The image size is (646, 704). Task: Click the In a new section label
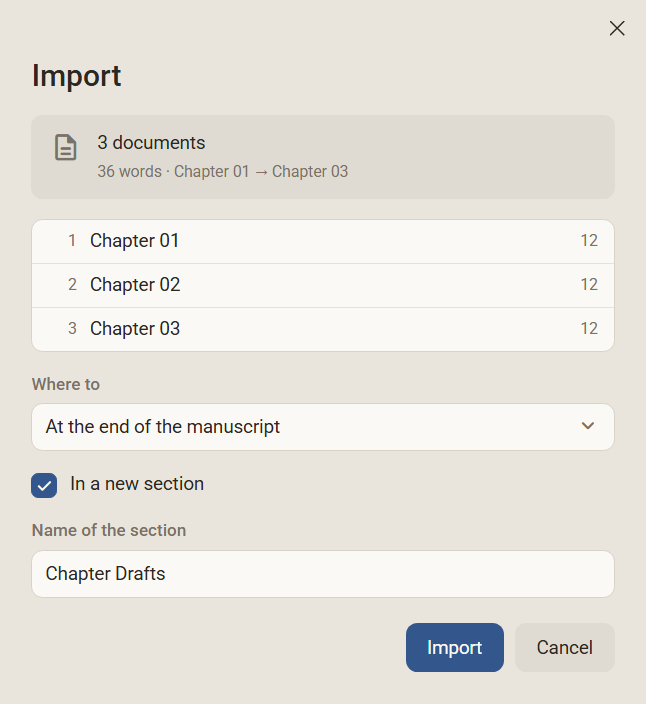137,484
